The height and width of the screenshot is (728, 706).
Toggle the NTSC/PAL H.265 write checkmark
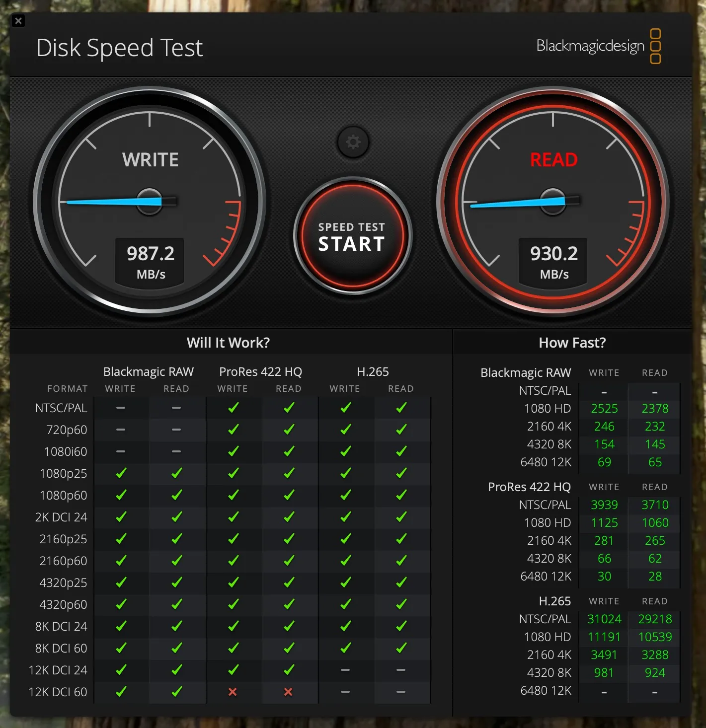[344, 408]
